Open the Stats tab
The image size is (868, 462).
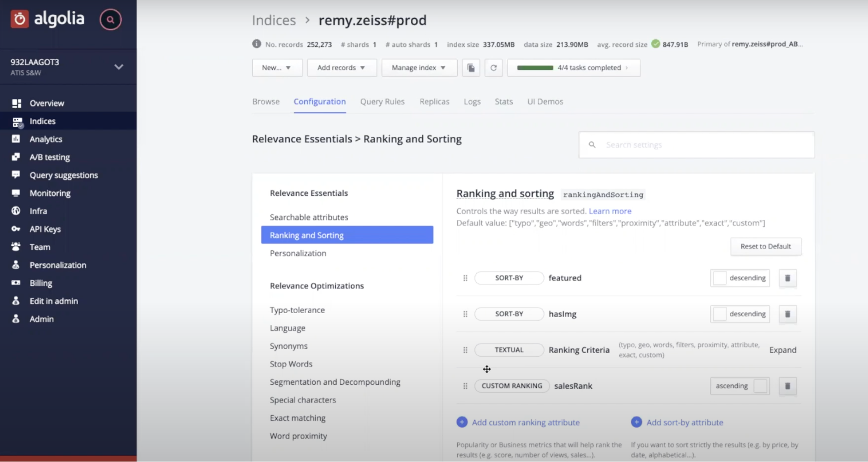click(x=504, y=102)
